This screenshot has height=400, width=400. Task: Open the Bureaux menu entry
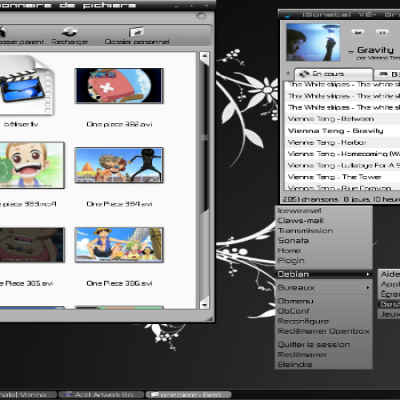pos(324,288)
